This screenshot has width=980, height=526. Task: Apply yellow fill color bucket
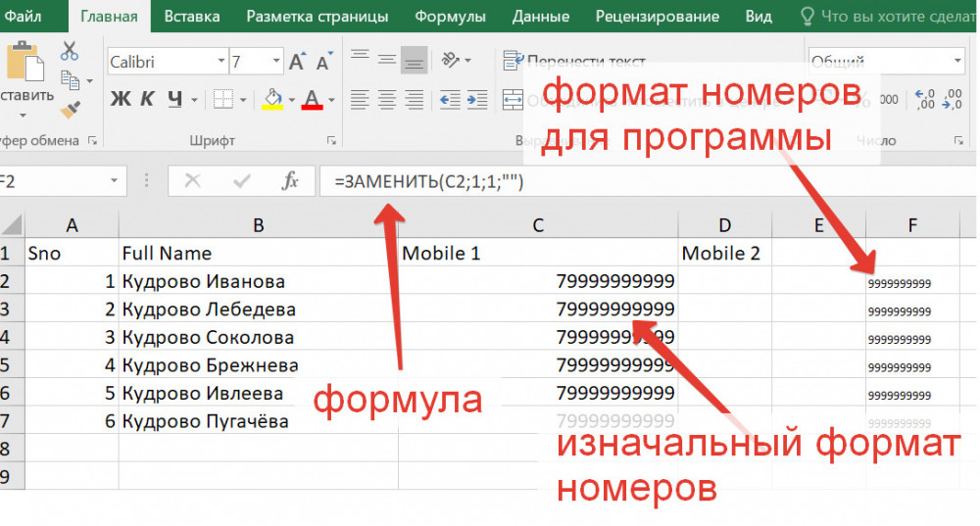coord(272,99)
